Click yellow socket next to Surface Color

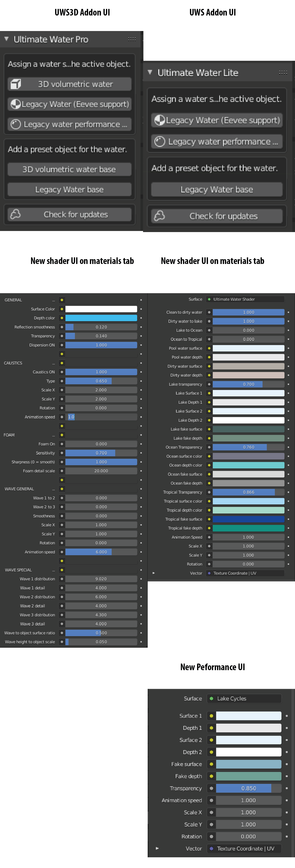tap(62, 309)
